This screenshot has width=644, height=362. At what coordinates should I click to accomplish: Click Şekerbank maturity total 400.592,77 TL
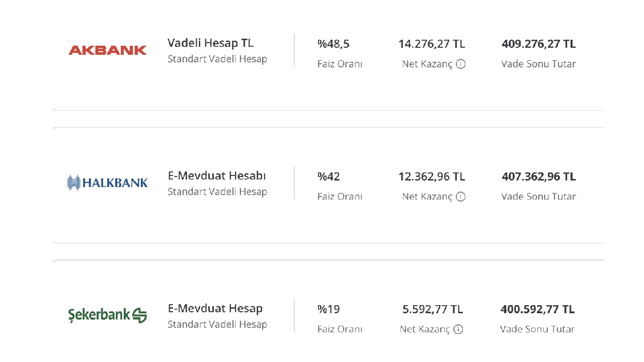pyautogui.click(x=538, y=309)
